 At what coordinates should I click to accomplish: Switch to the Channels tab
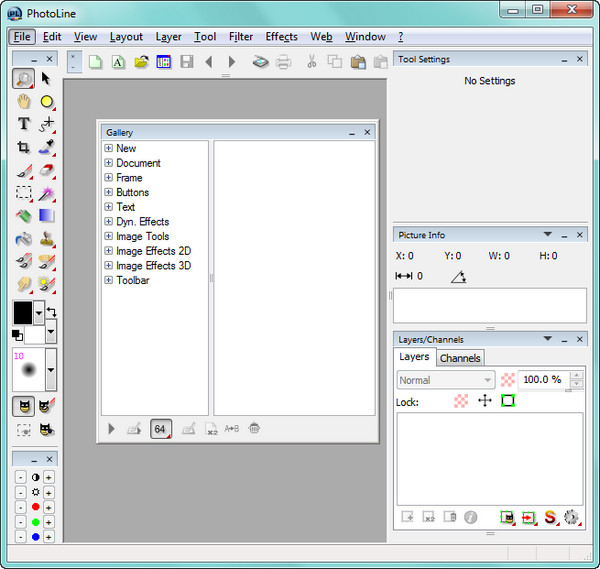point(460,358)
